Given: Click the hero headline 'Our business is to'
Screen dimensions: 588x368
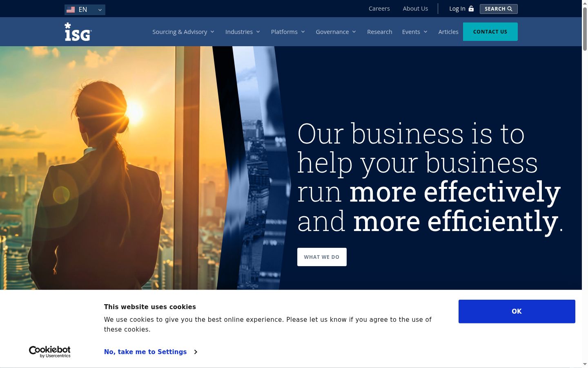Looking at the screenshot, I should [x=411, y=134].
